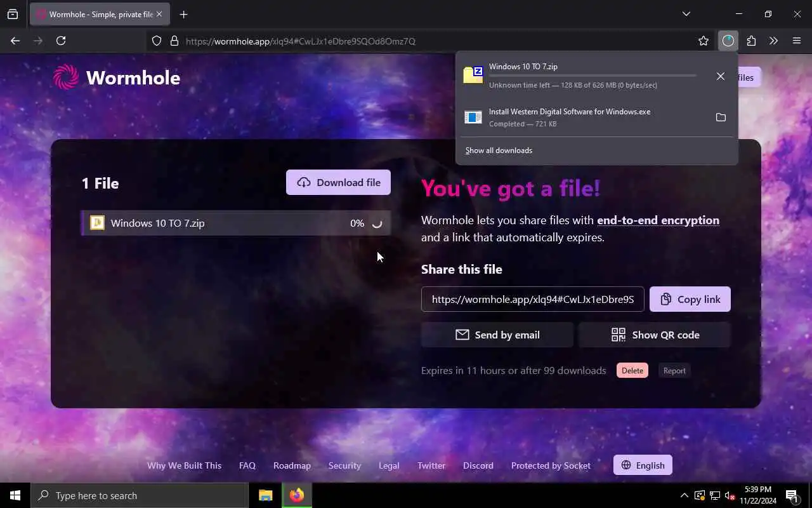Delete the shared file
This screenshot has height=508, width=812.
tap(632, 371)
